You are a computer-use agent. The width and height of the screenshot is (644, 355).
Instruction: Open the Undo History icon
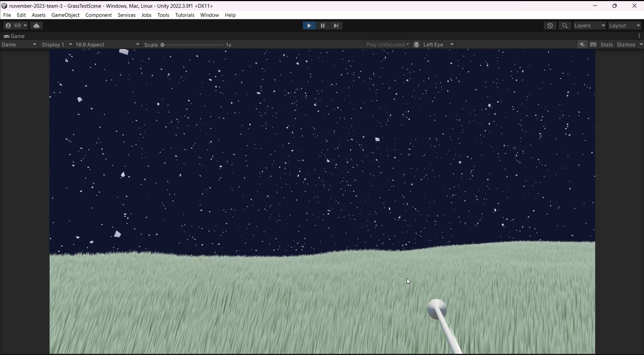(x=550, y=26)
